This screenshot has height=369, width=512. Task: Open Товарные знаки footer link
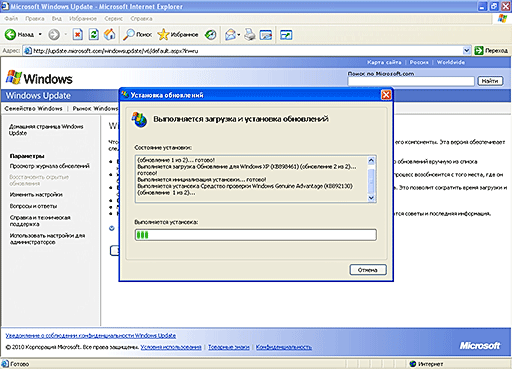(x=229, y=347)
